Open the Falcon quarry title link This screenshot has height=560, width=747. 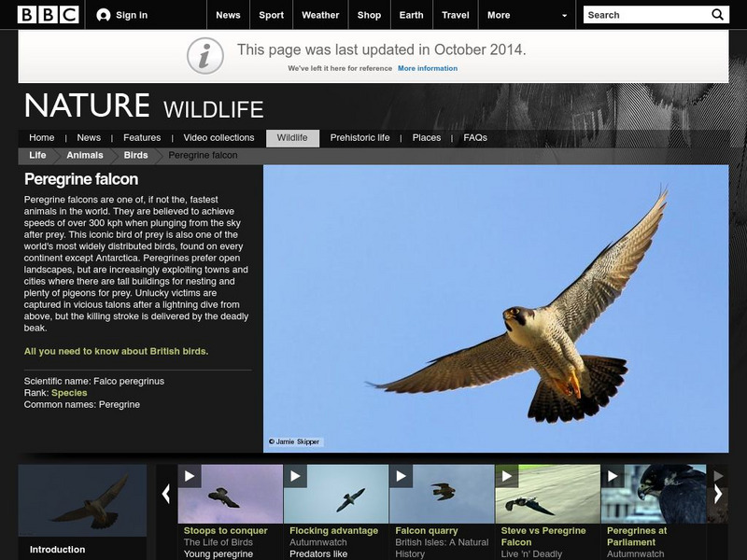click(x=427, y=530)
